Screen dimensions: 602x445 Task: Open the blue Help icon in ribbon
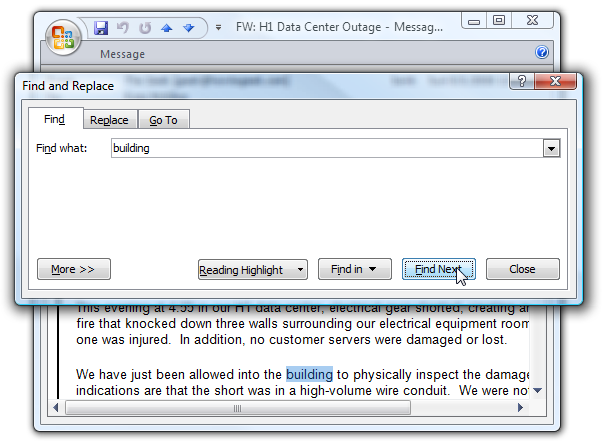pos(542,52)
